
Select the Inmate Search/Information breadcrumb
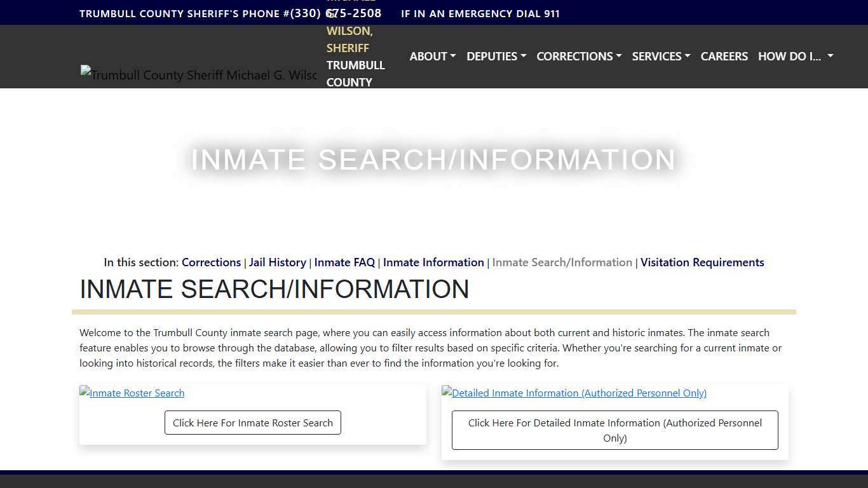[x=562, y=262]
